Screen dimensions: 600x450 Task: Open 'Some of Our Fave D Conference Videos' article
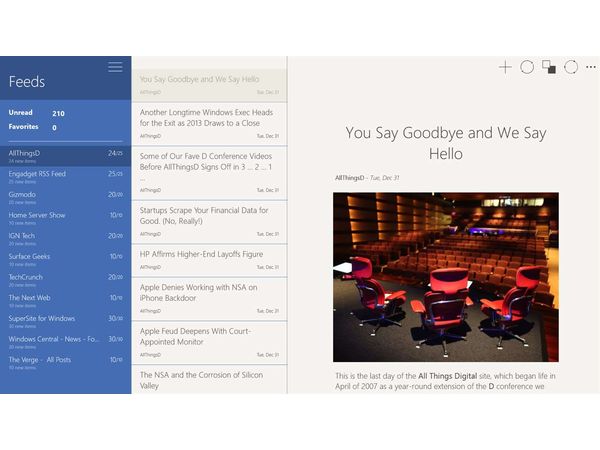[x=209, y=173]
